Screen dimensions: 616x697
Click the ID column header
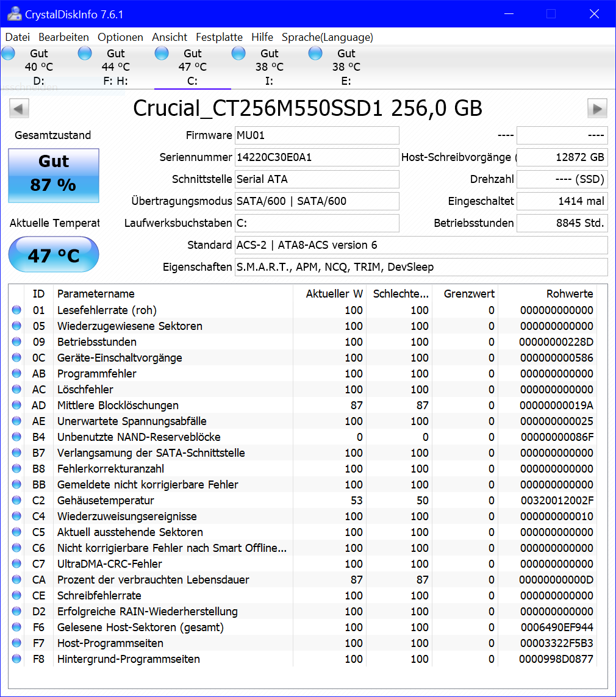coord(38,294)
